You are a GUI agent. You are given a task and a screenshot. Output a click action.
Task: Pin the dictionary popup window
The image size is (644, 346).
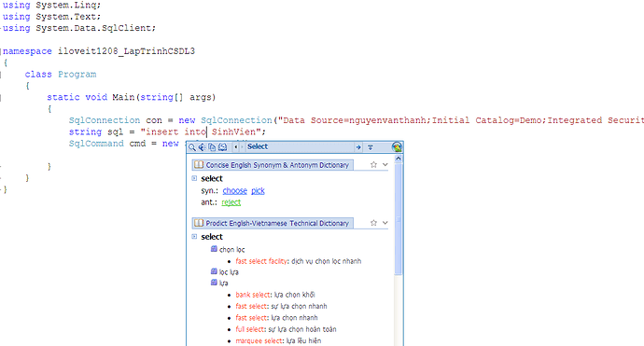[x=370, y=147]
